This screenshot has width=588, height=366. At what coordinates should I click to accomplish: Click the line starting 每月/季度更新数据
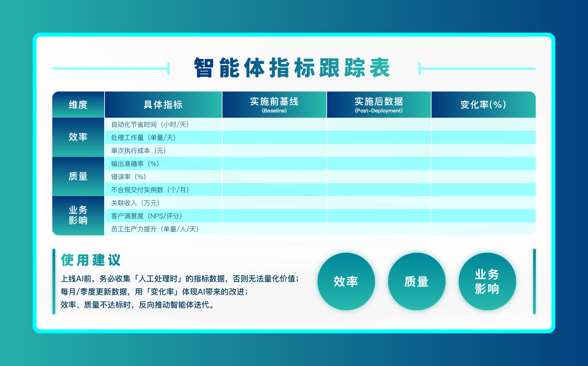pyautogui.click(x=154, y=291)
